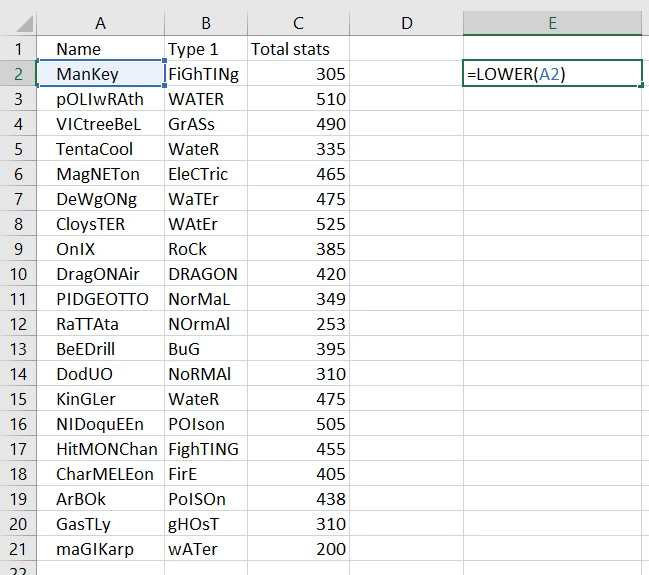
Task: Select the cell containing RaTTAta
Action: click(x=101, y=324)
